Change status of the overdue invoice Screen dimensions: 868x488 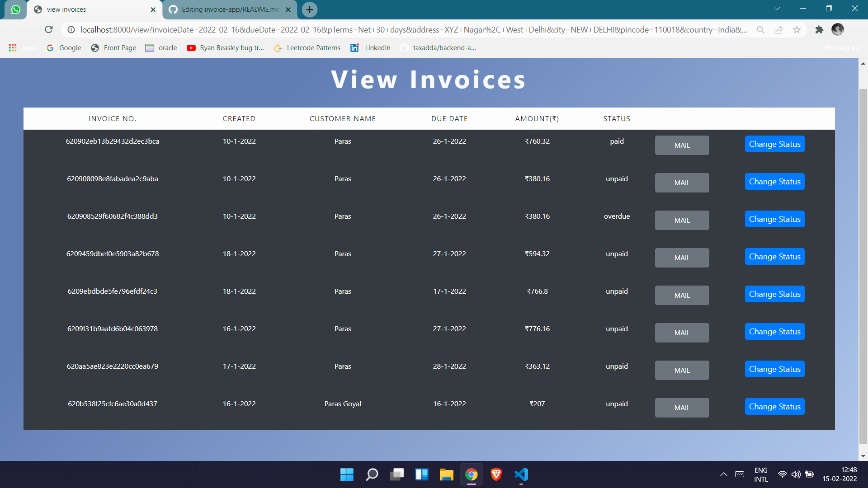(x=774, y=219)
